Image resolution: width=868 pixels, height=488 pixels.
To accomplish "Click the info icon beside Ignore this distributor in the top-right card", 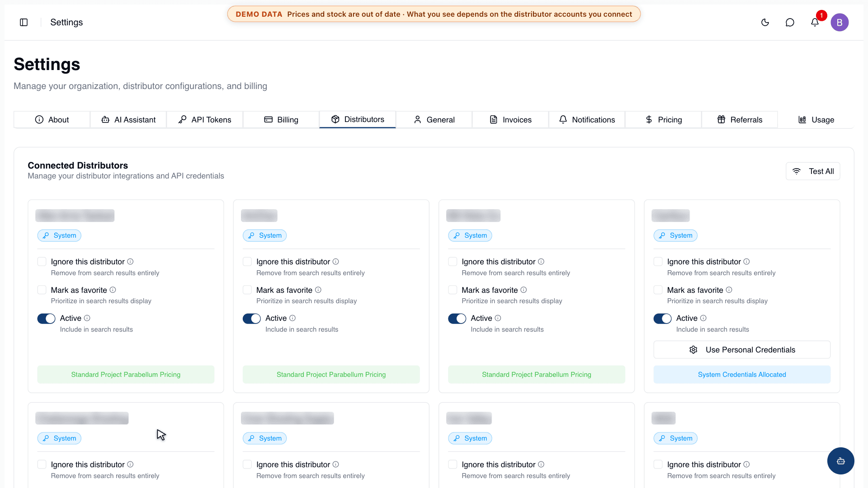I will pyautogui.click(x=746, y=262).
